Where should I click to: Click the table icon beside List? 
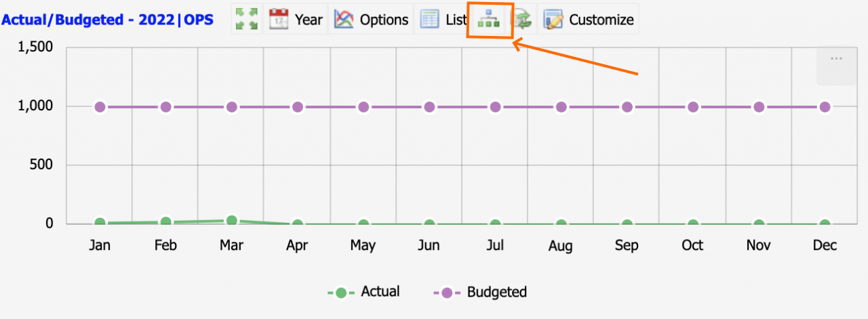pos(430,19)
